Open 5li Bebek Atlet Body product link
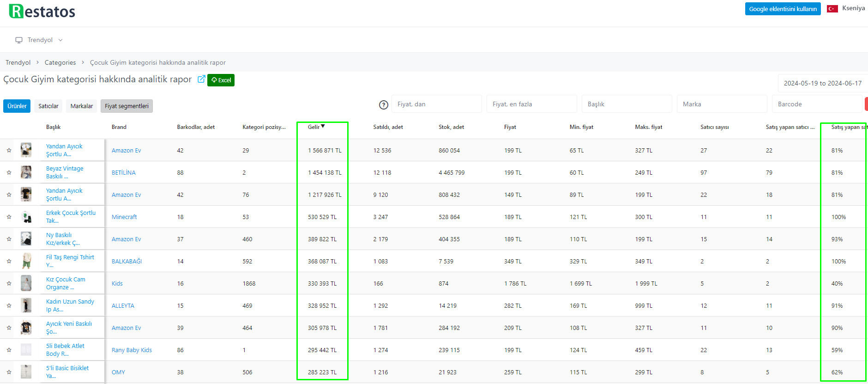 [65, 350]
